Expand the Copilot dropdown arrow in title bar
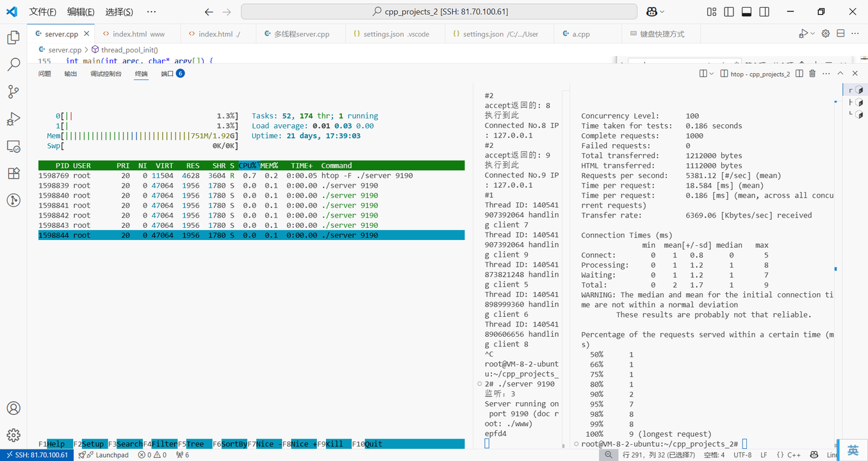The image size is (868, 461). 662,12
